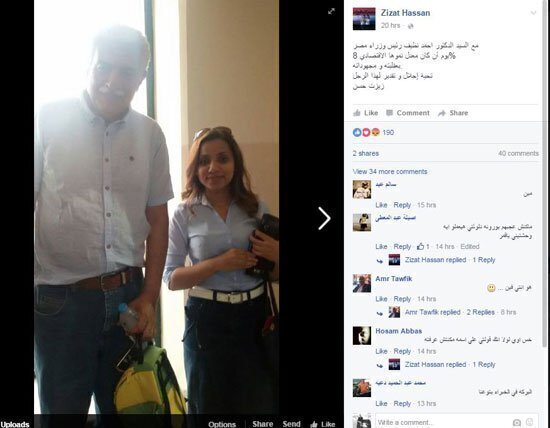Click the Comment button under post
The height and width of the screenshot is (428, 550).
(x=408, y=113)
